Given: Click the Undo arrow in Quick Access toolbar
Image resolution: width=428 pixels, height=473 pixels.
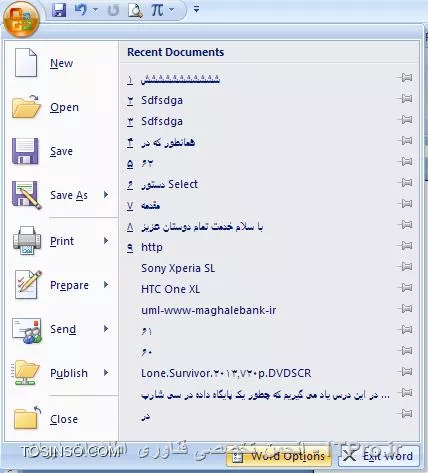Looking at the screenshot, I should pyautogui.click(x=80, y=10).
